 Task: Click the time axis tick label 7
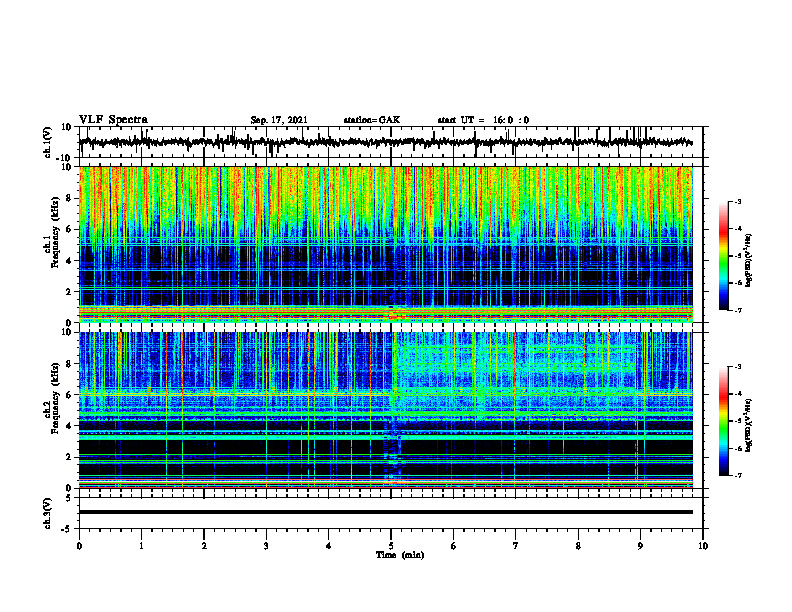pos(516,546)
